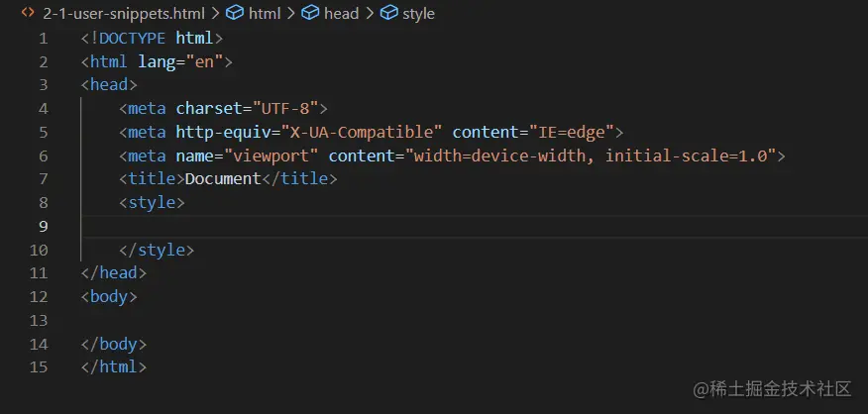Click the Document text inside the title tag
This screenshot has height=414, width=868.
coord(223,179)
